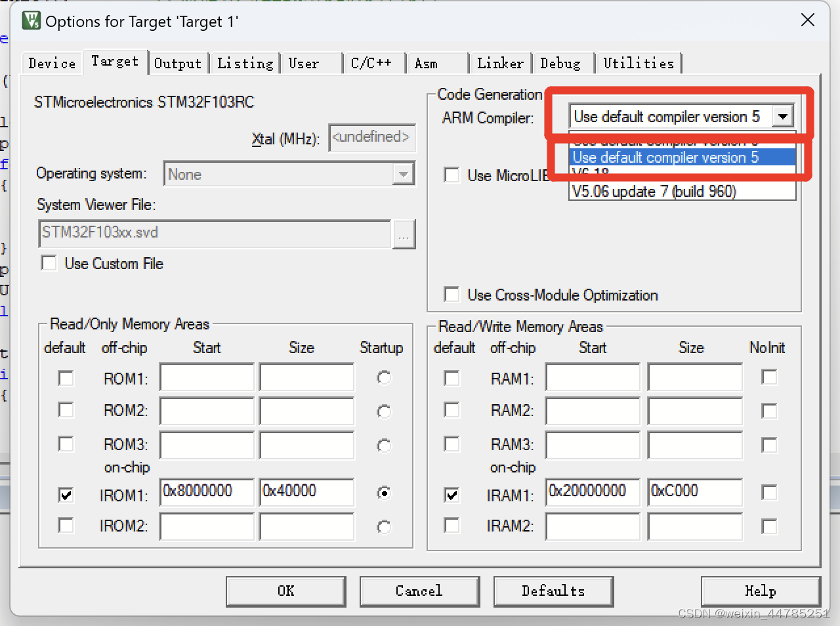The image size is (840, 626).
Task: Check the RAM1 default checkbox
Action: pyautogui.click(x=451, y=378)
